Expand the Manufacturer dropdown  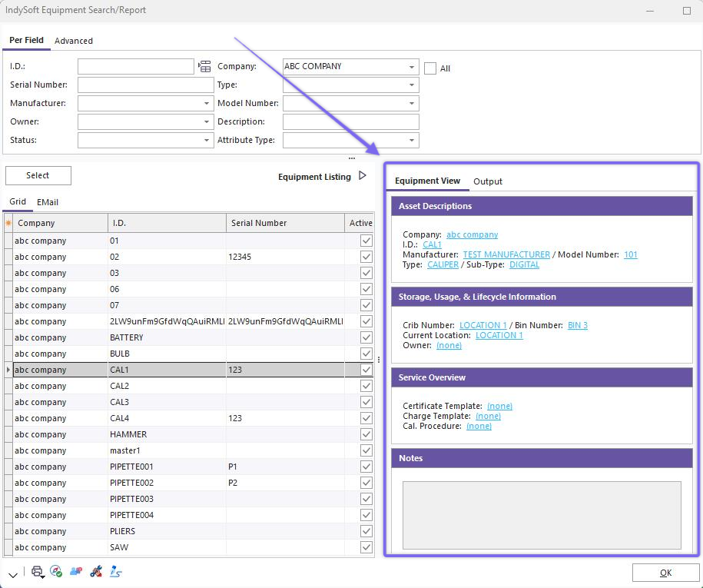coord(207,104)
